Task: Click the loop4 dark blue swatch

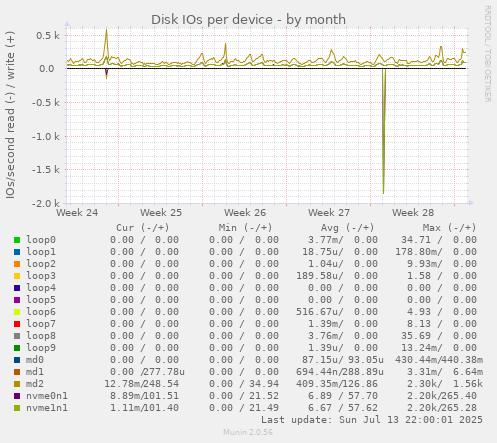Action: click(x=17, y=288)
